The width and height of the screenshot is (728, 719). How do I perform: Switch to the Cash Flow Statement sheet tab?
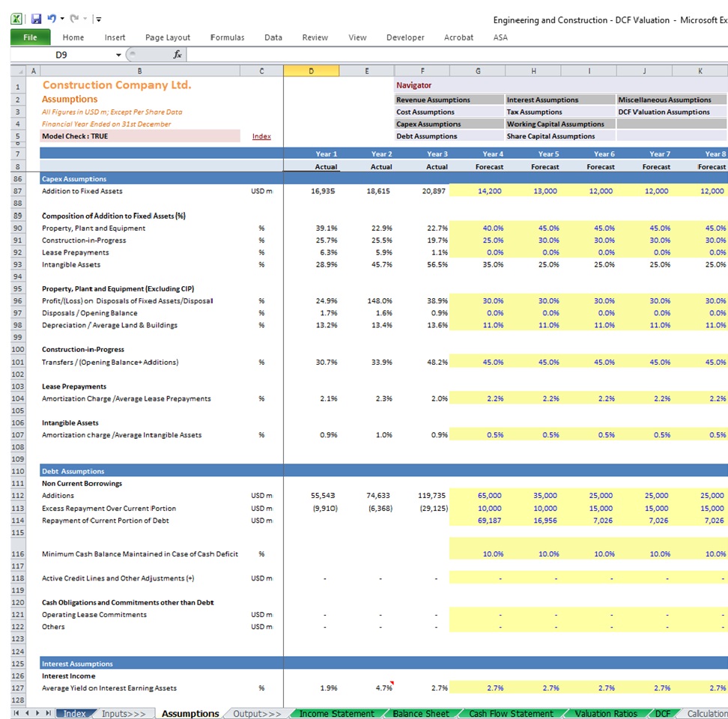tap(511, 714)
